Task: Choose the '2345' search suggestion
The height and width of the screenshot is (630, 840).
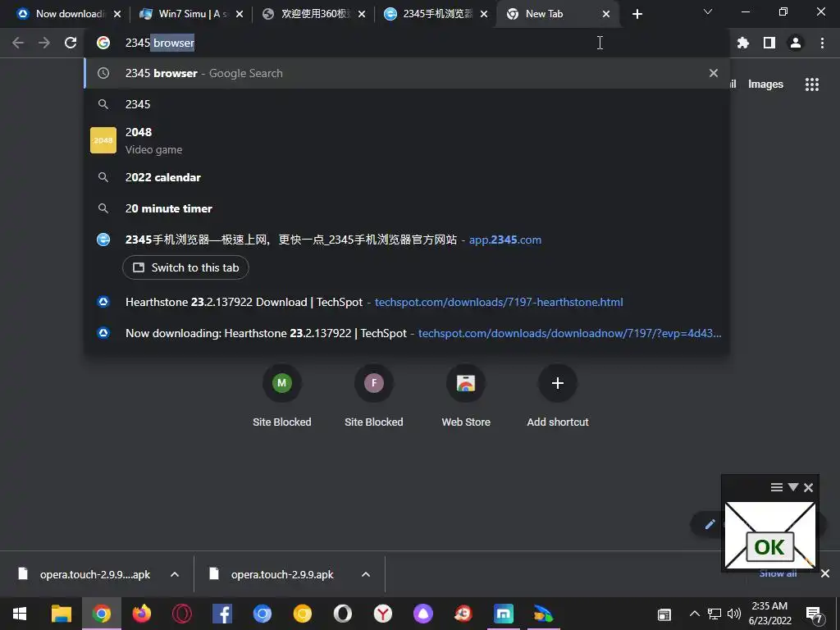Action: click(406, 104)
